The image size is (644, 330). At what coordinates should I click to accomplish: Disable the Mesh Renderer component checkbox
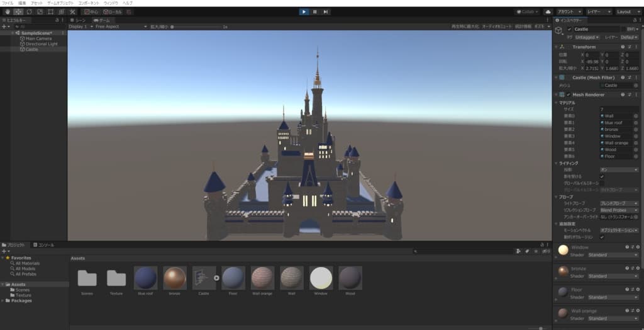pos(569,94)
